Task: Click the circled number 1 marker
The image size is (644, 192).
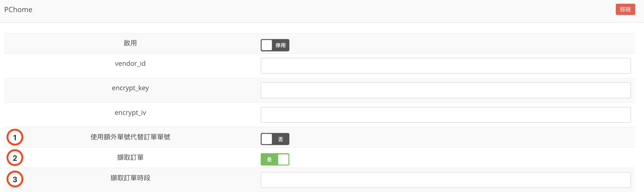Action: [x=15, y=137]
